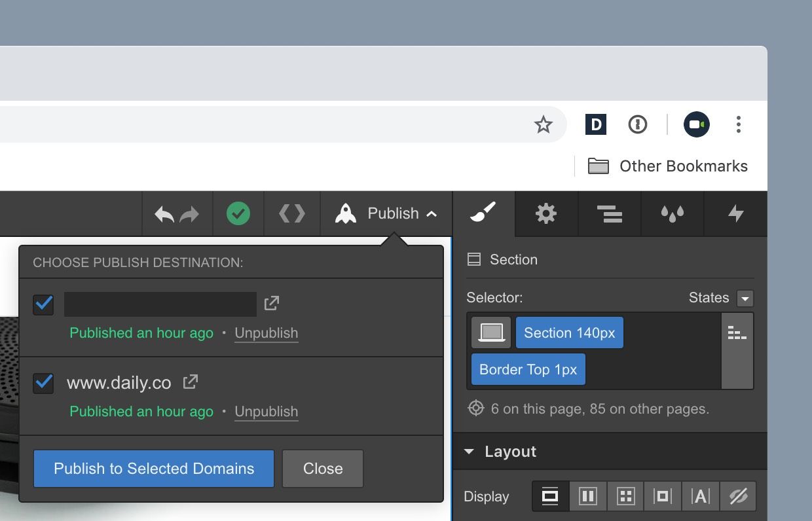Viewport: 812px width, 521px height.
Task: Click the target icon for element count
Action: tap(476, 408)
